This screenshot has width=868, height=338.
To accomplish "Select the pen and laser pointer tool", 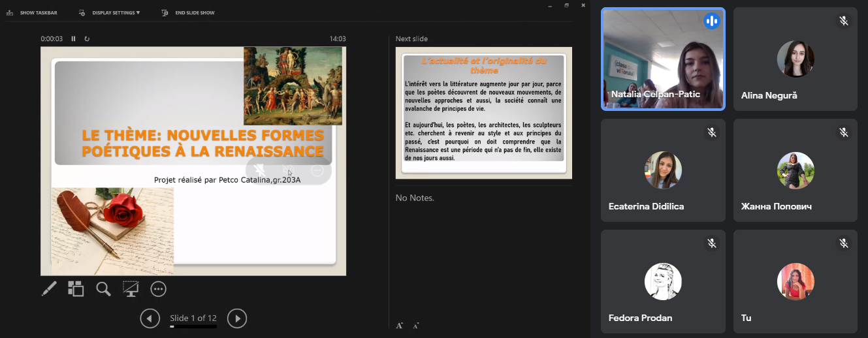I will coord(49,288).
